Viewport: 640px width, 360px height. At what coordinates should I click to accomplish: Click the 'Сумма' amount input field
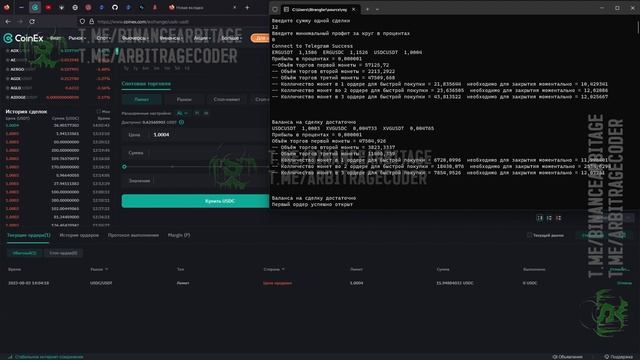click(x=196, y=153)
